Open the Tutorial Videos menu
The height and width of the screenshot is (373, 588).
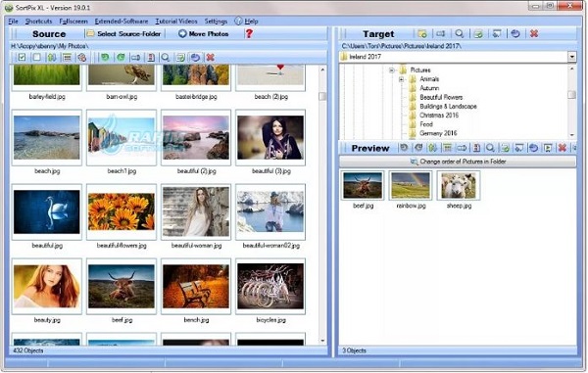(x=176, y=22)
